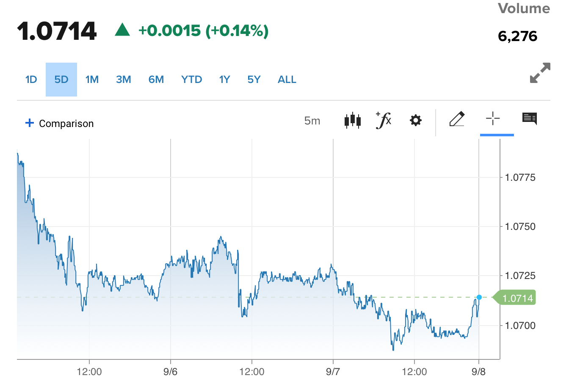
Task: Select the YTD time range
Action: point(191,80)
